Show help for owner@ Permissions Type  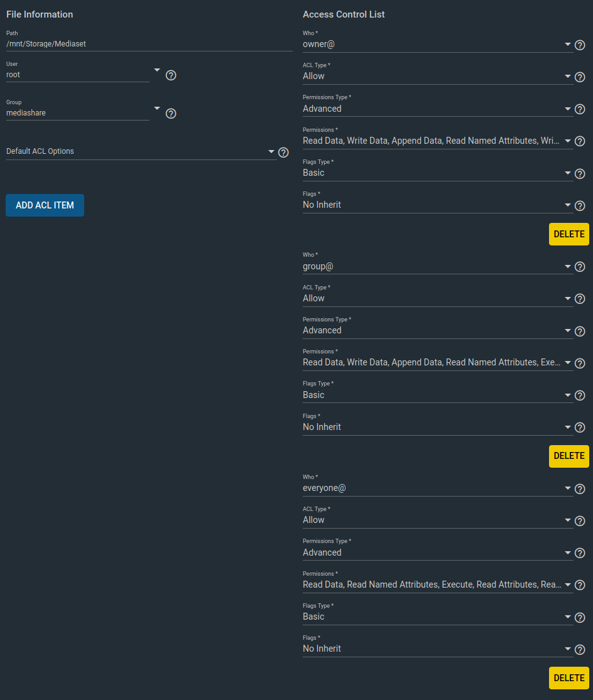point(580,109)
